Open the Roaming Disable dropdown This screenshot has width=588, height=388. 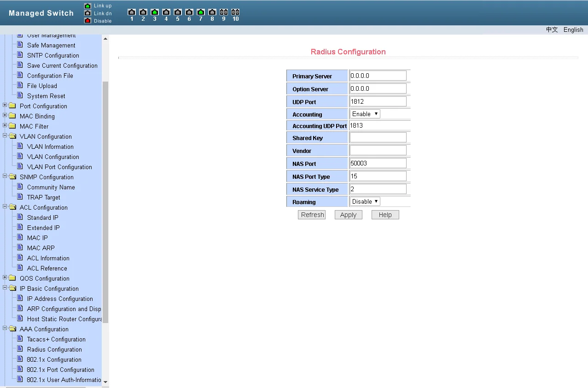[x=365, y=201]
